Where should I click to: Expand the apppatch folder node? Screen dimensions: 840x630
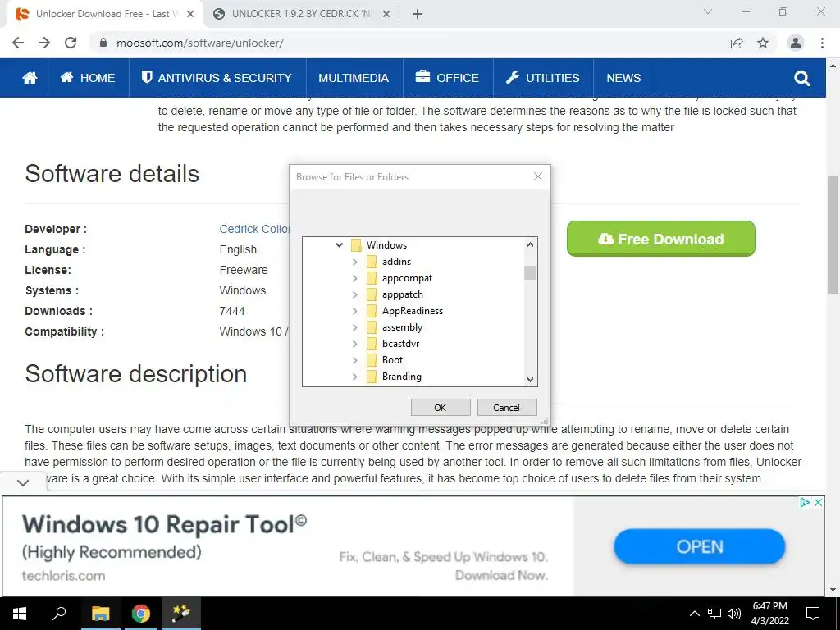coord(354,294)
